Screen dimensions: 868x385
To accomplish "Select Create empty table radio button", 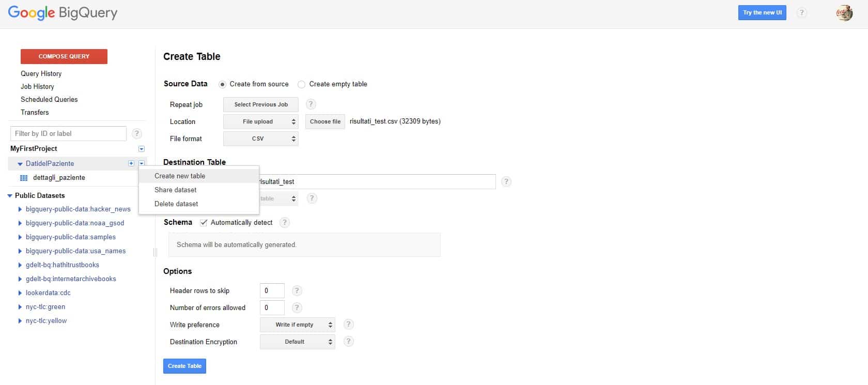I will (x=302, y=84).
